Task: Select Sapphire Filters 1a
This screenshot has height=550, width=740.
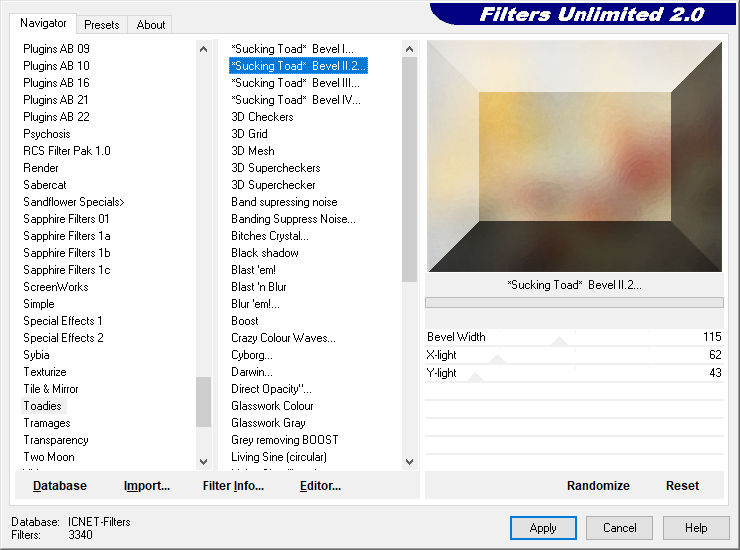Action: click(x=67, y=236)
